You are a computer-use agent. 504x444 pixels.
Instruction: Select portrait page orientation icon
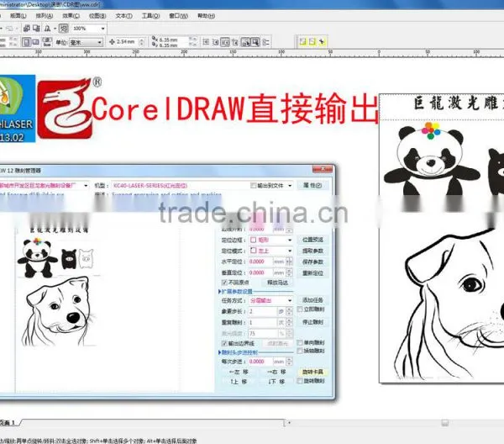pos(27,42)
